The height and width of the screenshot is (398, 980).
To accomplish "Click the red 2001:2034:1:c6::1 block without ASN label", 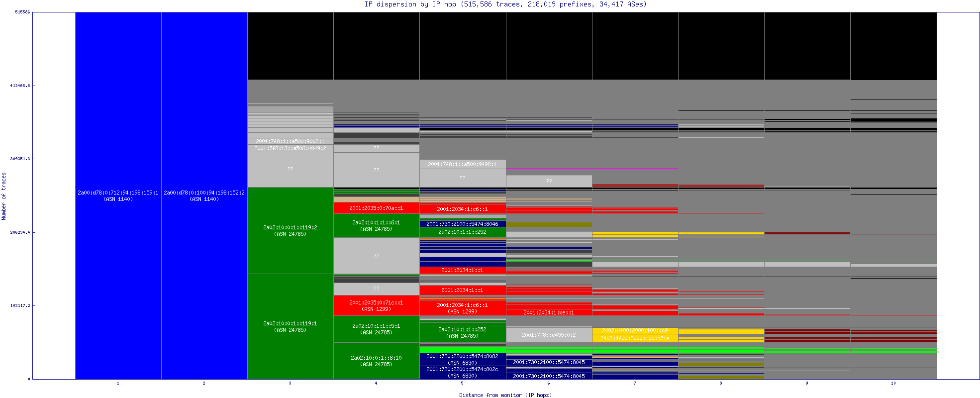I will click(463, 209).
